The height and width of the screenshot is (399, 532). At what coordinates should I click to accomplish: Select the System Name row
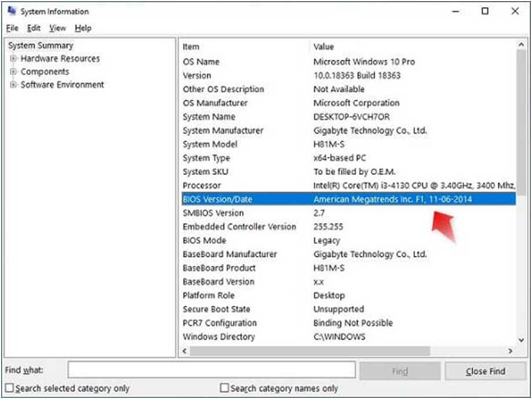pos(349,117)
